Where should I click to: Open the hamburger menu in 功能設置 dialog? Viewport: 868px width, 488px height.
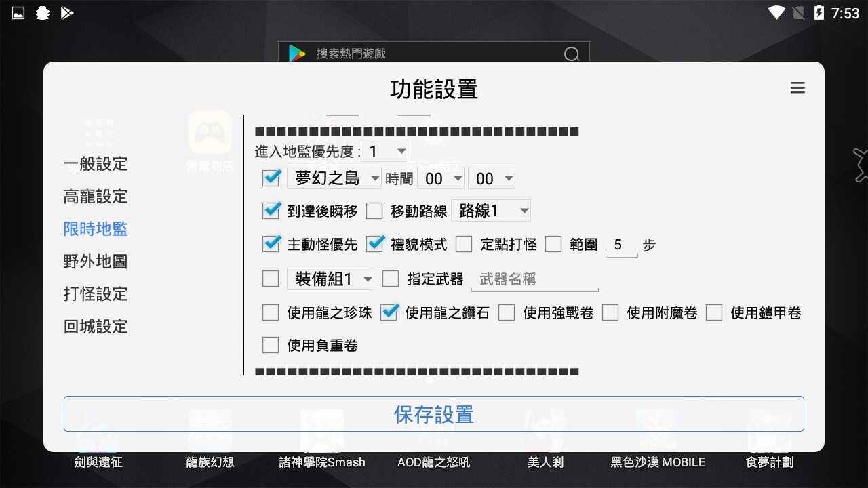point(797,87)
